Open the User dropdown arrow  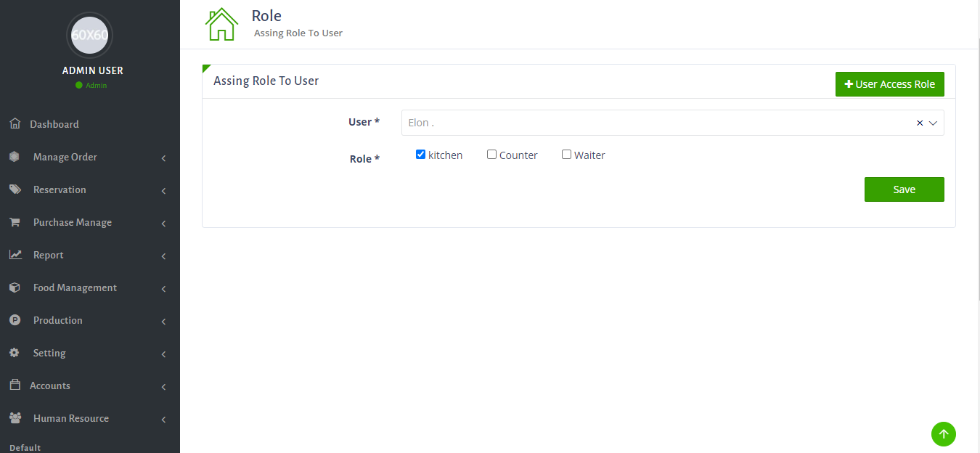point(934,123)
